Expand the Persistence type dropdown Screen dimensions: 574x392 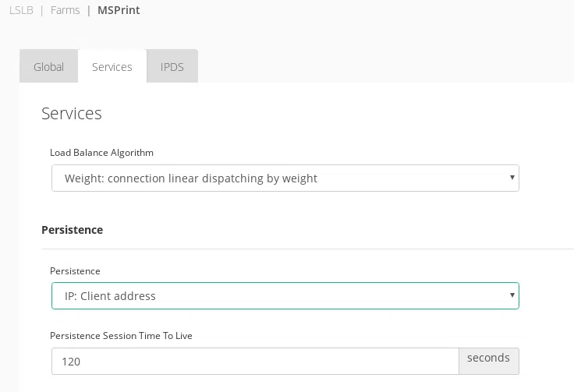click(285, 296)
